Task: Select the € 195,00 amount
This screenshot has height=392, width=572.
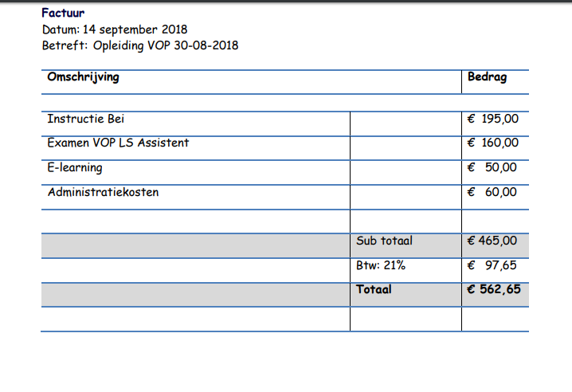Action: click(493, 120)
